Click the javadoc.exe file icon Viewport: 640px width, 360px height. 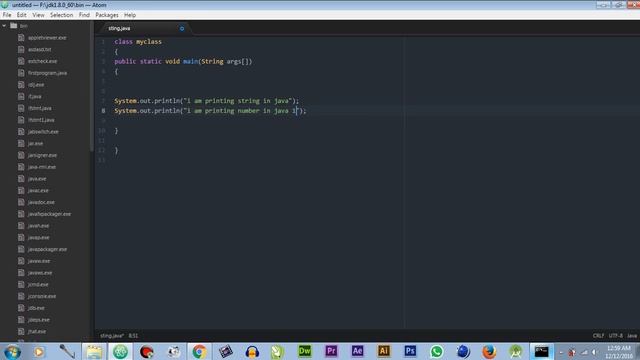(x=21, y=202)
